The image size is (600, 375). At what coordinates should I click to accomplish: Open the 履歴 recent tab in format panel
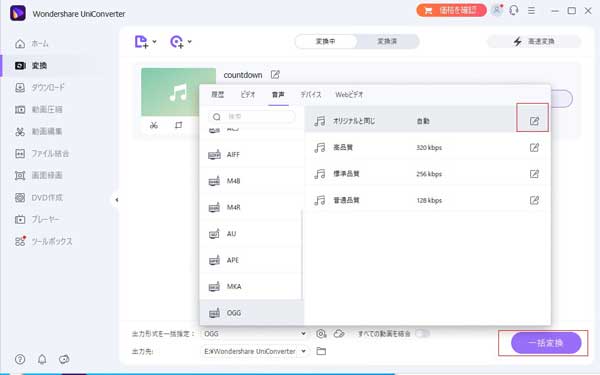218,95
